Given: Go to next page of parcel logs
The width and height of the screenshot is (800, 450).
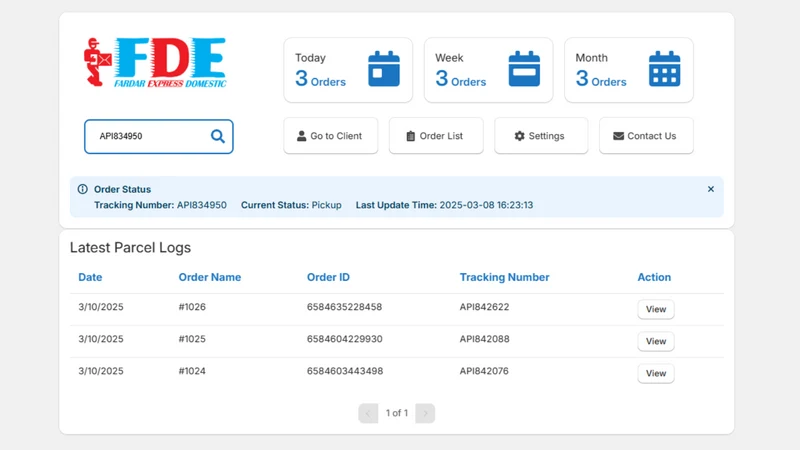Looking at the screenshot, I should [x=425, y=413].
